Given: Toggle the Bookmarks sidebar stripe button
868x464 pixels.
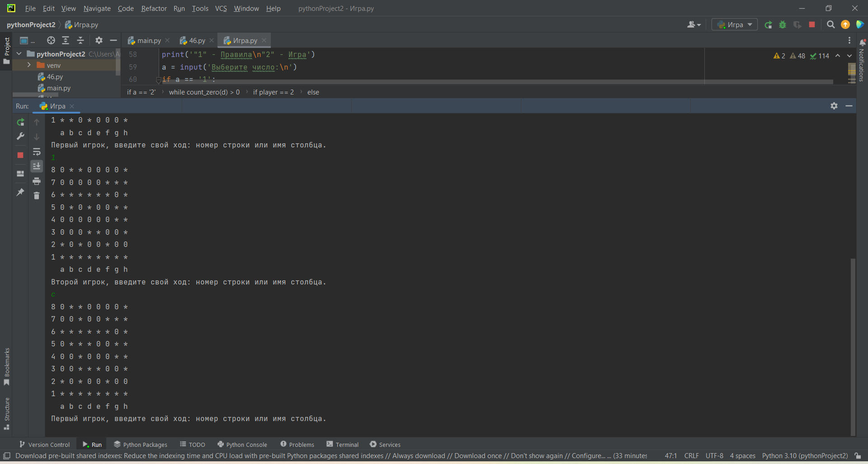Looking at the screenshot, I should (6, 367).
